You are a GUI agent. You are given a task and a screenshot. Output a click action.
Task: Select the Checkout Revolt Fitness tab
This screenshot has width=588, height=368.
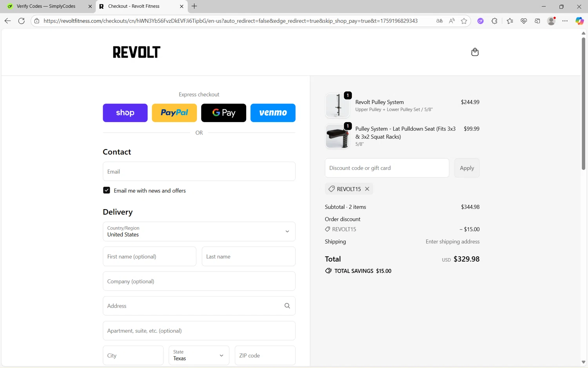(134, 6)
